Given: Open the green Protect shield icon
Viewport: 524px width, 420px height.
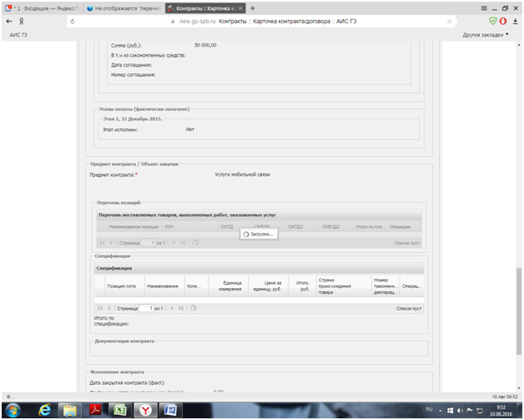Looking at the screenshot, I should click(x=492, y=22).
